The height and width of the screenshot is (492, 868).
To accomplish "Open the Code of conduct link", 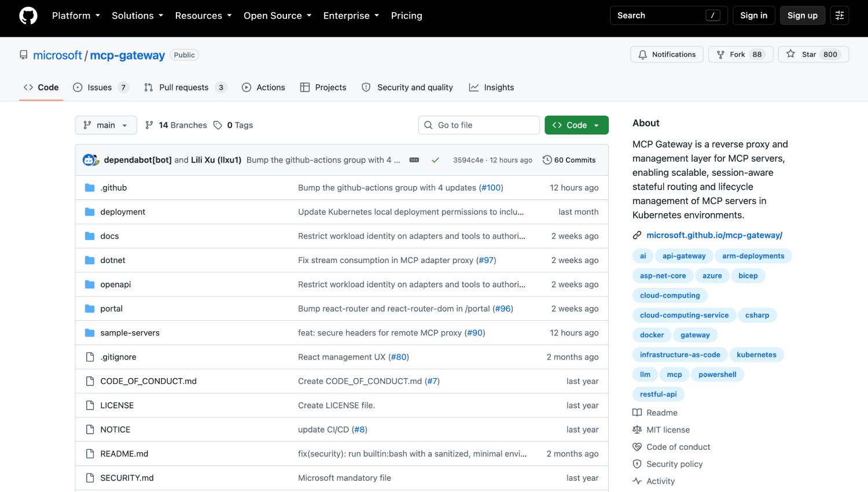I will coord(671,447).
